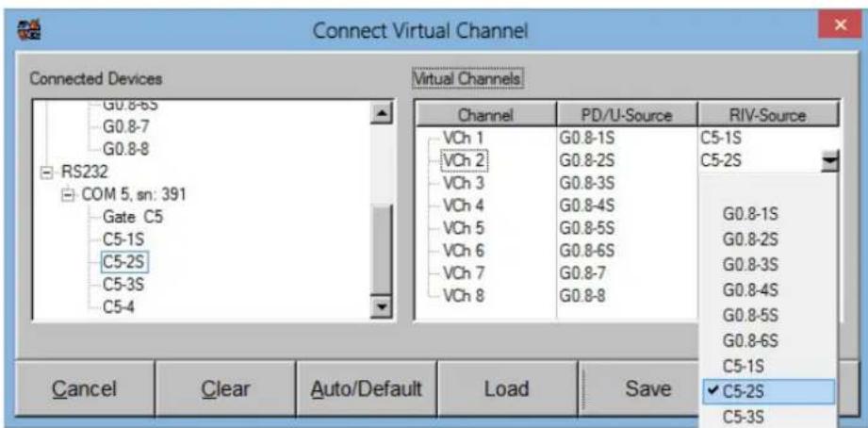Click PD/U-Source cell G0.8-6S for VCh 6
Viewport: 868px width, 428px height.
tap(587, 251)
